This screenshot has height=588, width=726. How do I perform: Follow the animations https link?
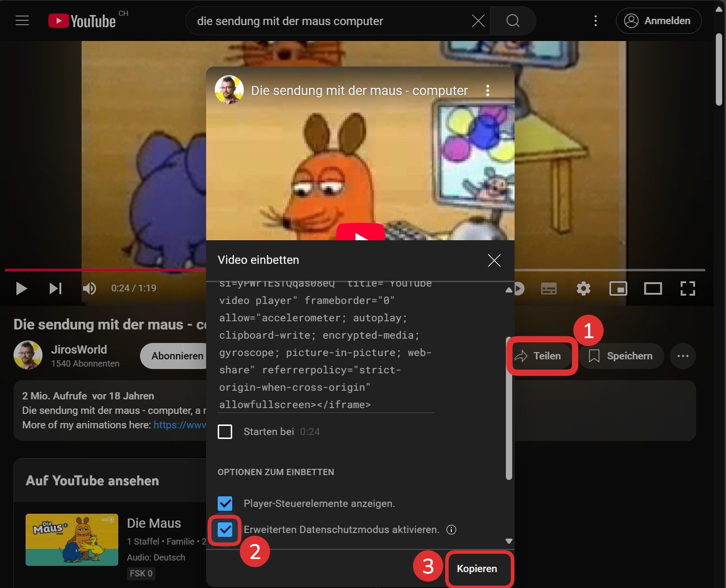pyautogui.click(x=180, y=425)
